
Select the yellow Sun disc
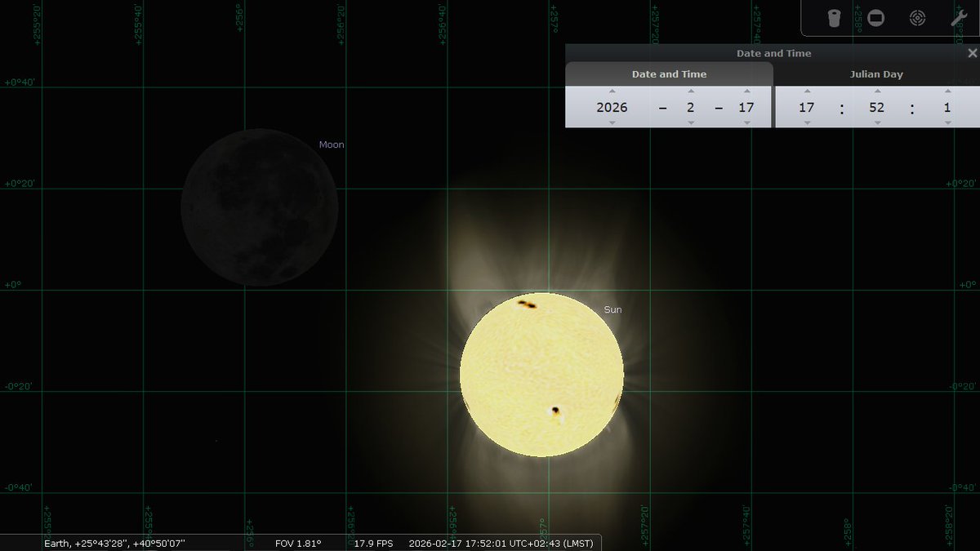(541, 375)
